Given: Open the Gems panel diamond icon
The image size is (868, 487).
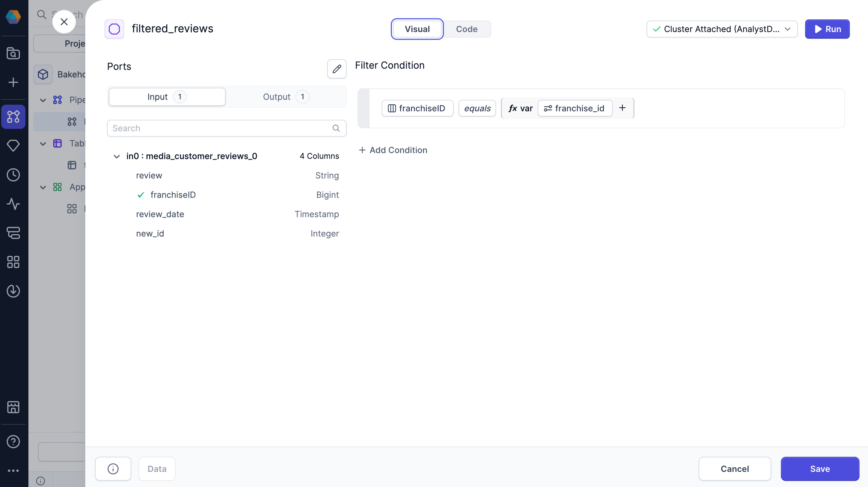Looking at the screenshot, I should (x=14, y=145).
